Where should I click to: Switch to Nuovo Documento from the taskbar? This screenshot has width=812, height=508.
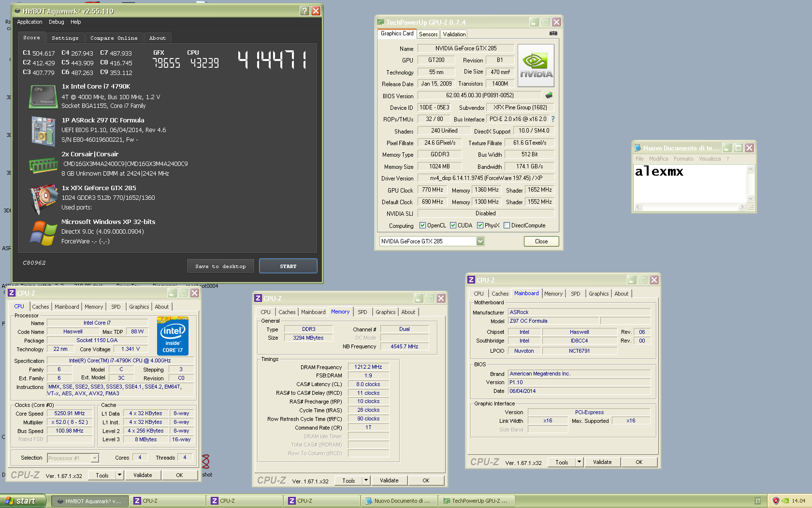(399, 501)
